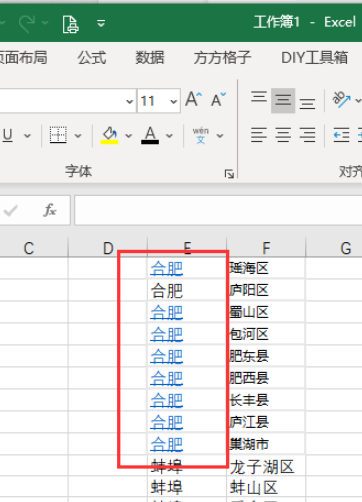The height and width of the screenshot is (502, 362).
Task: Click the font size box showing 11
Action: pyautogui.click(x=152, y=101)
